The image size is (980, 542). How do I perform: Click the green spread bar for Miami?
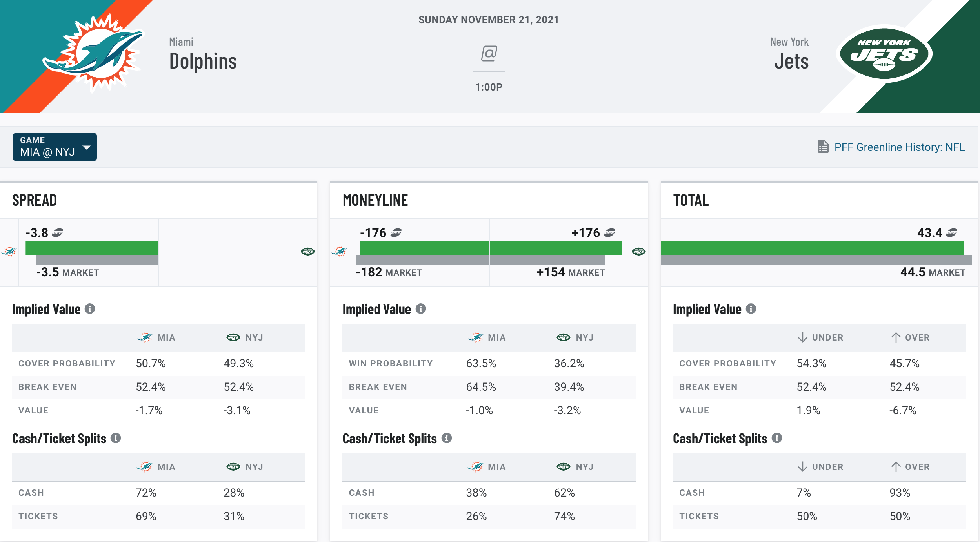[x=92, y=248]
